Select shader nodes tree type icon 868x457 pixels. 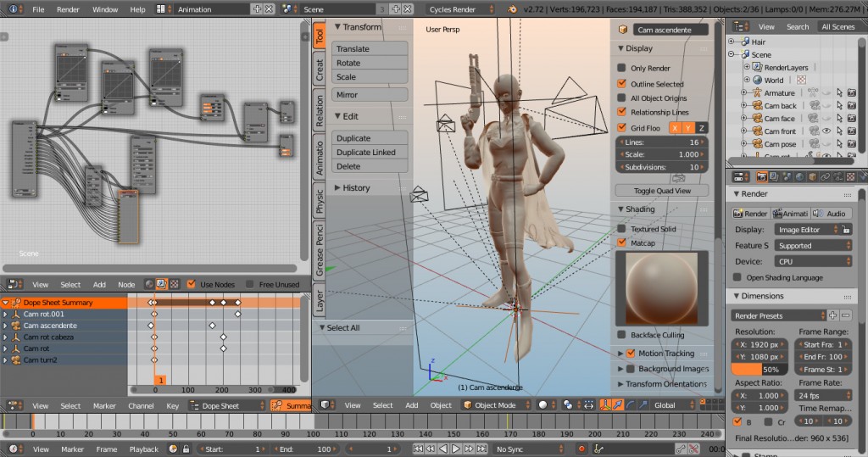149,284
